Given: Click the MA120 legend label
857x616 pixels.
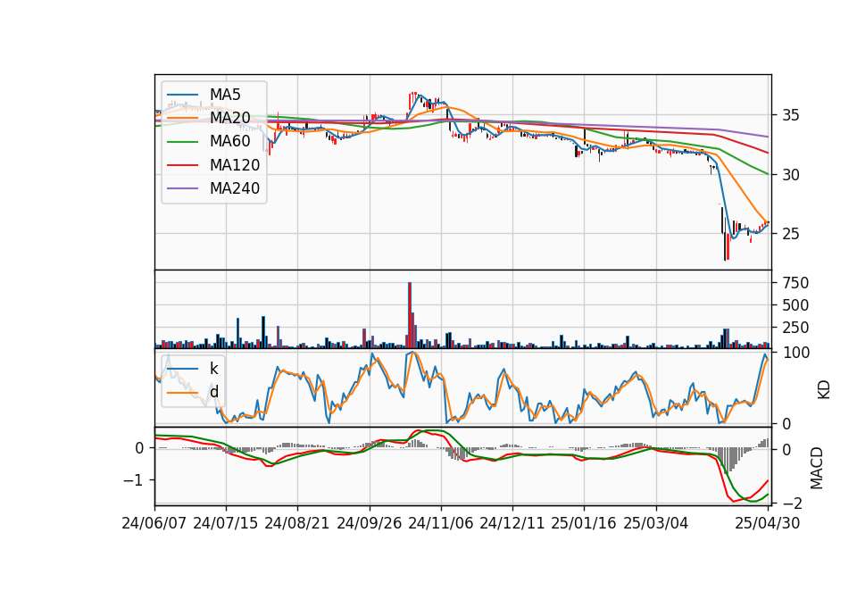Looking at the screenshot, I should (235, 165).
